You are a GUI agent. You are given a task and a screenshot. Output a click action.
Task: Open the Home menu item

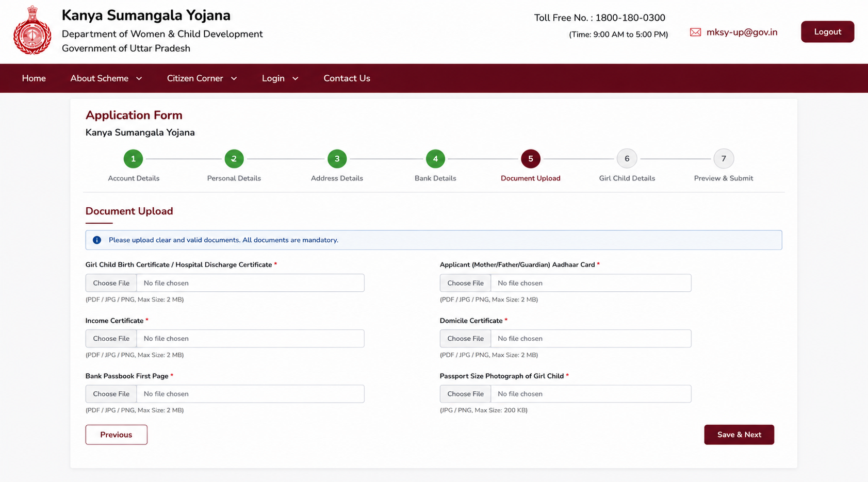[x=34, y=78]
